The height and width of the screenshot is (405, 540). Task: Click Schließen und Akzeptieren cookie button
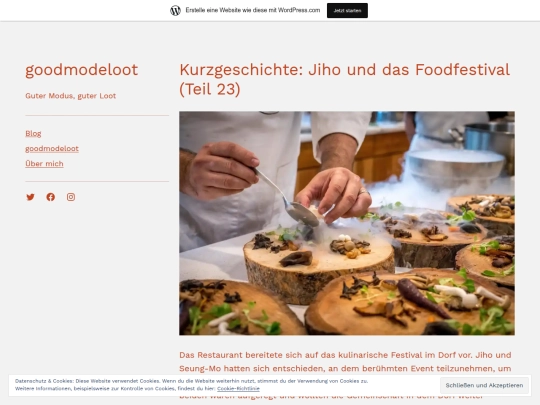point(484,385)
